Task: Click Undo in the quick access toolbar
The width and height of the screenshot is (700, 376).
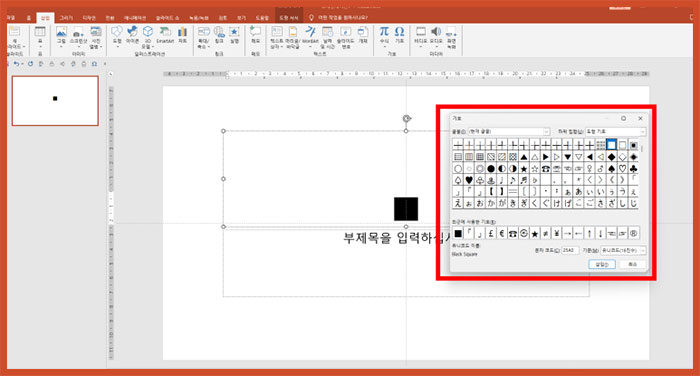Action: (x=16, y=64)
